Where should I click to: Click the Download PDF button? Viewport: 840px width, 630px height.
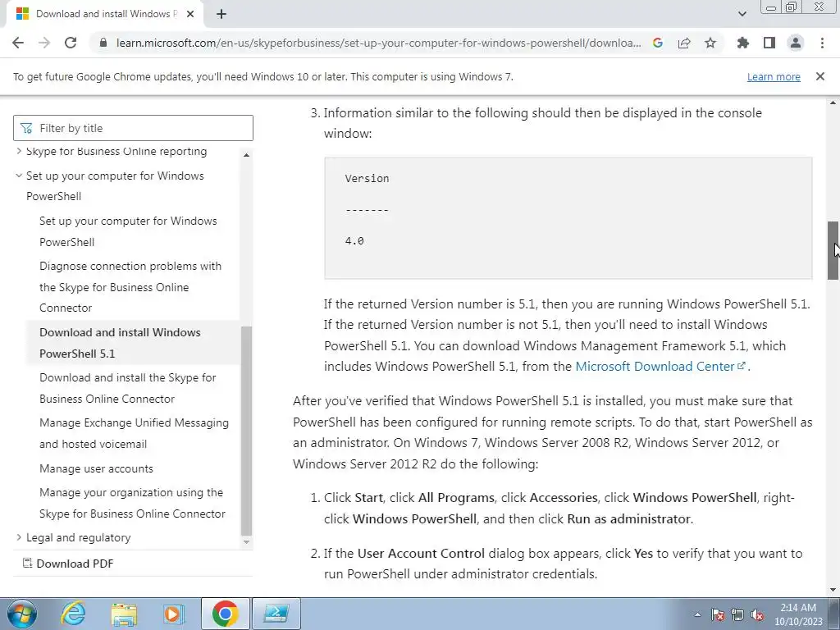(x=68, y=563)
